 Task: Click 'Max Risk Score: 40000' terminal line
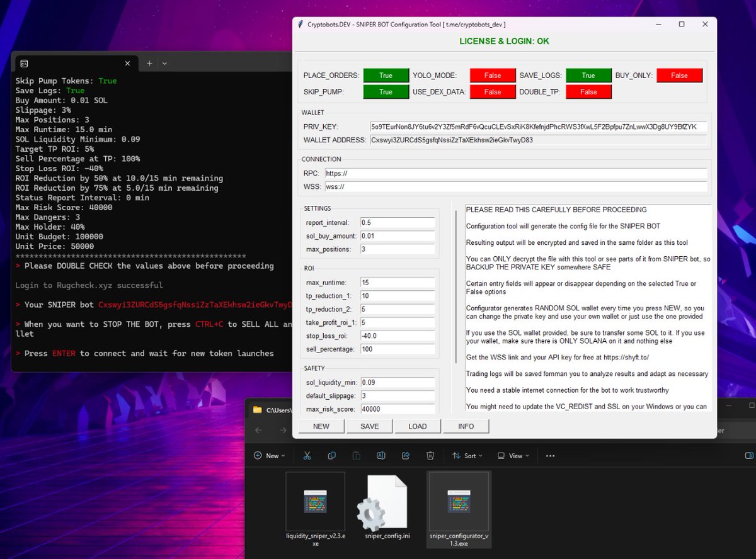[x=64, y=207]
